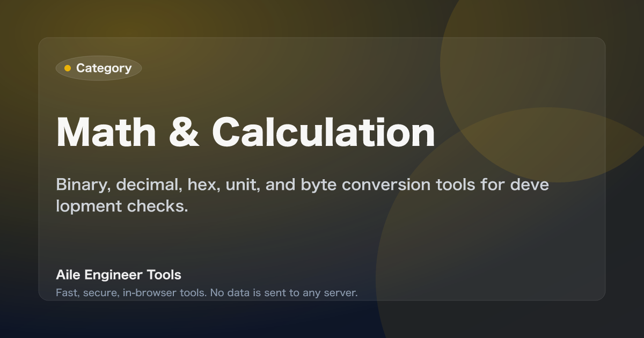Select the Math & Calculation heading
This screenshot has height=338, width=644.
(x=246, y=132)
